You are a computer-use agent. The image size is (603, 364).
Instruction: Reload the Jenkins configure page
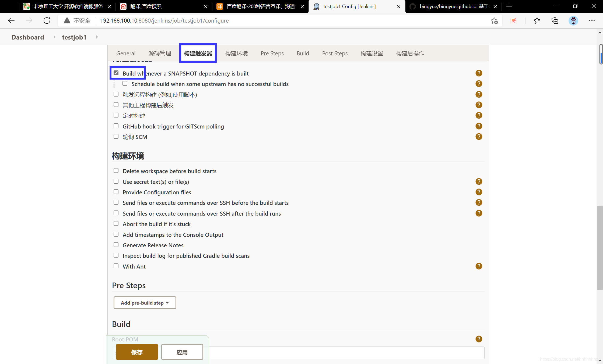47,20
